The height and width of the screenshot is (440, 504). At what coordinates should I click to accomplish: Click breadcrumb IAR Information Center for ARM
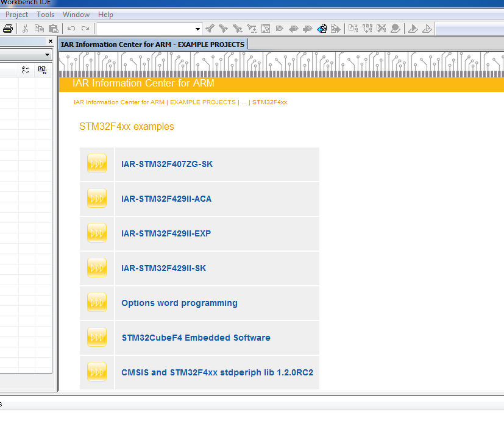tap(119, 102)
